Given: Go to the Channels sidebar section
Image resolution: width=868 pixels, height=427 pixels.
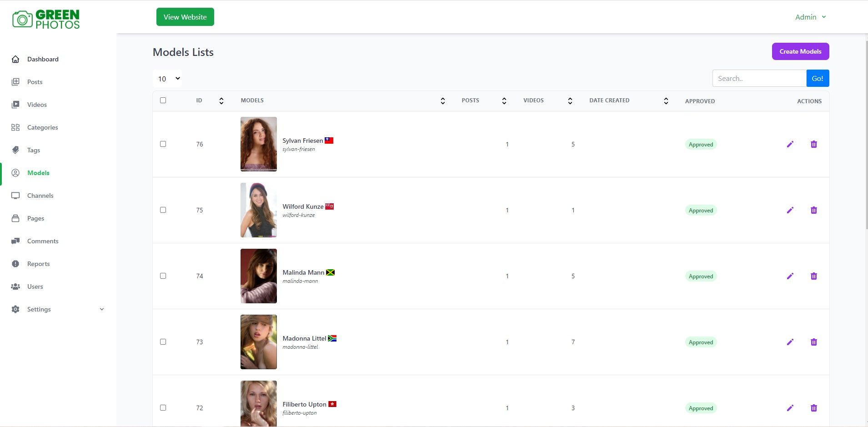Looking at the screenshot, I should coord(40,196).
